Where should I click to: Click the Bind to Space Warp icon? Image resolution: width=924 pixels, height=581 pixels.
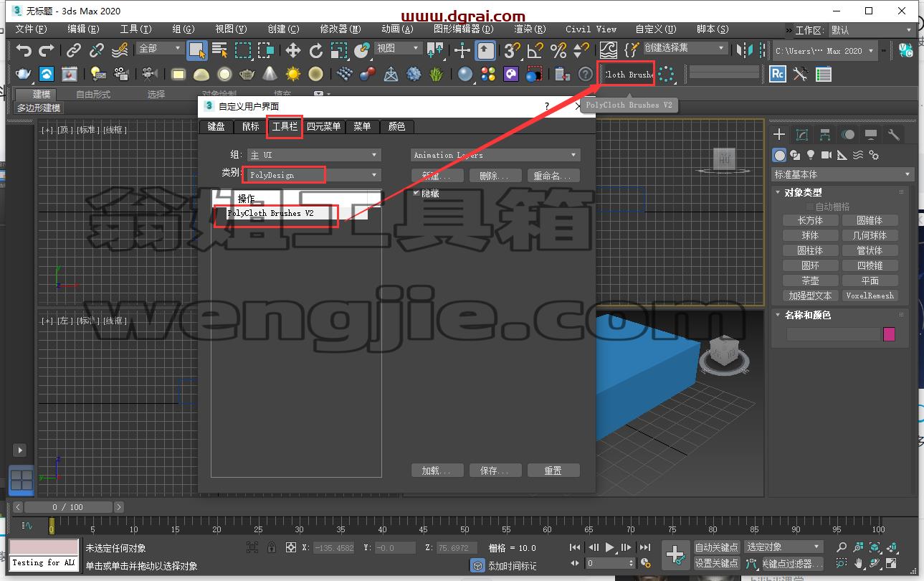coord(120,50)
